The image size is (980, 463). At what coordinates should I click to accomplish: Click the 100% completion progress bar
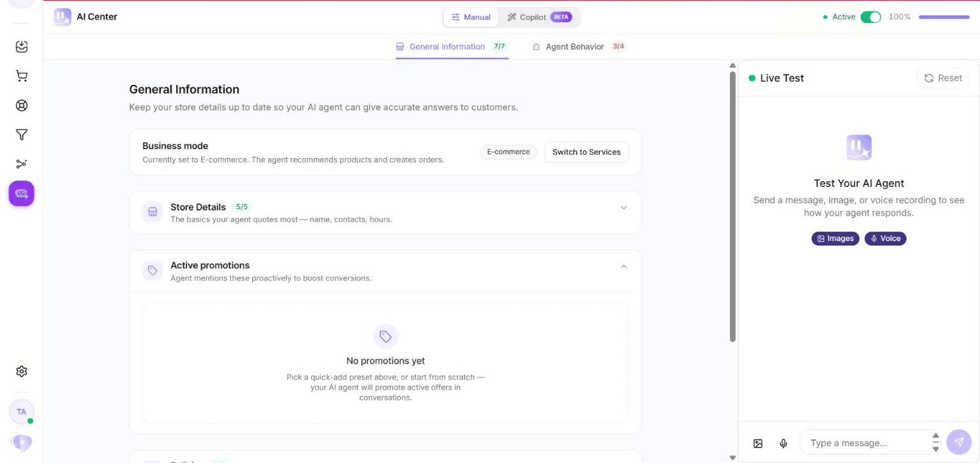(944, 17)
